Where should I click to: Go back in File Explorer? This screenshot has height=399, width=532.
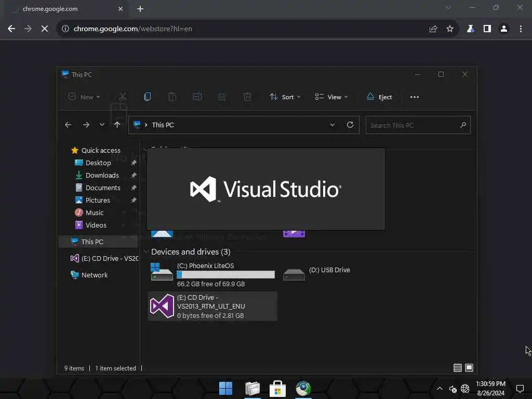click(68, 125)
